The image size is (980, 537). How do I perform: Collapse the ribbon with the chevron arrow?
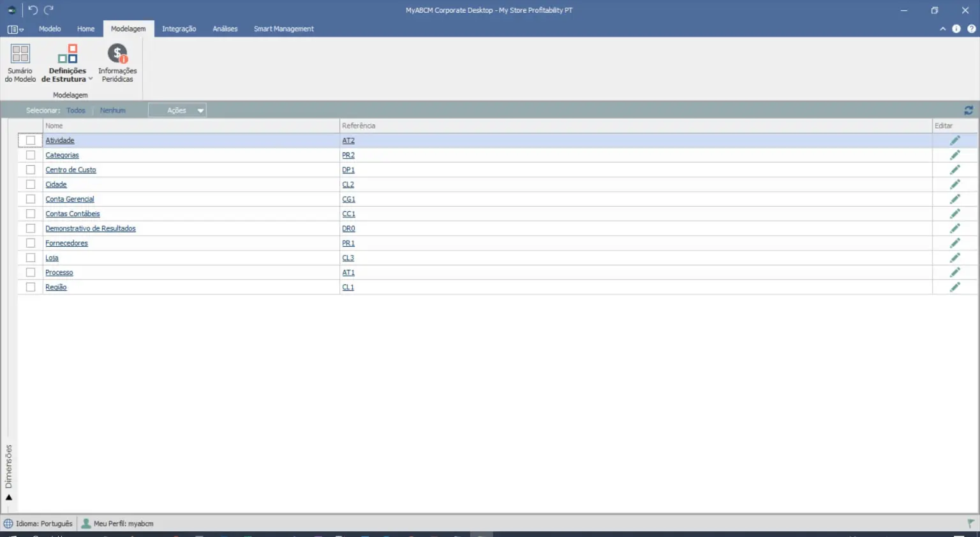point(942,29)
